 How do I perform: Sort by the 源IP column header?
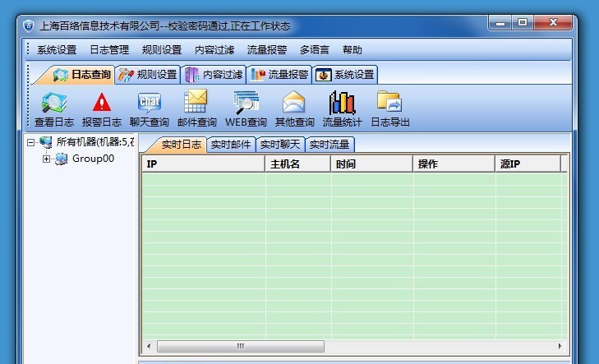528,164
